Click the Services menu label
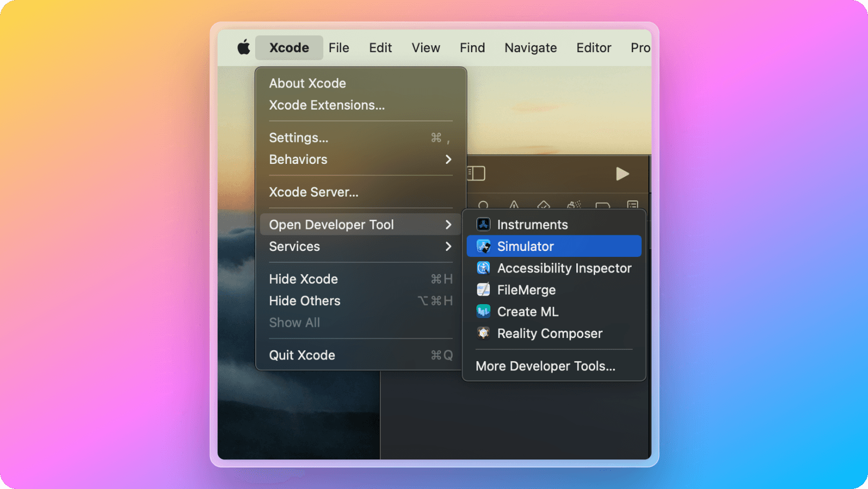This screenshot has width=868, height=489. point(294,246)
